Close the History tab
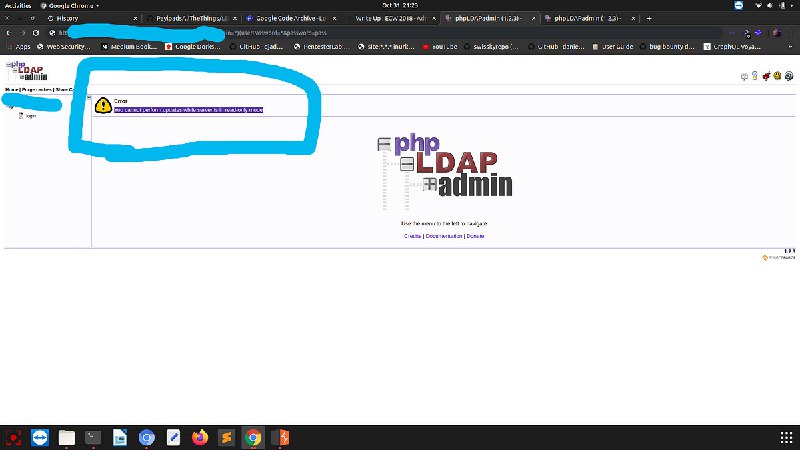Viewport: 800px width, 450px height. (135, 18)
